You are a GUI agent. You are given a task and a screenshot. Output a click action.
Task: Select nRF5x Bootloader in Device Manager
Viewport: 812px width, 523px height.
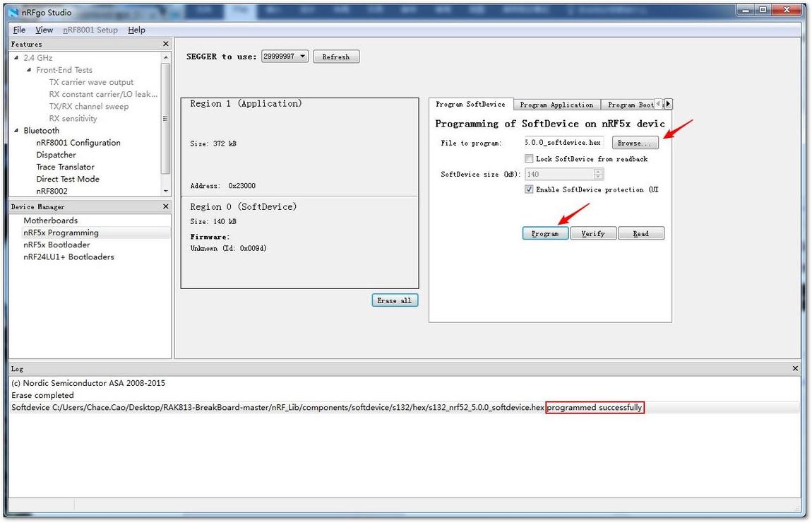56,245
